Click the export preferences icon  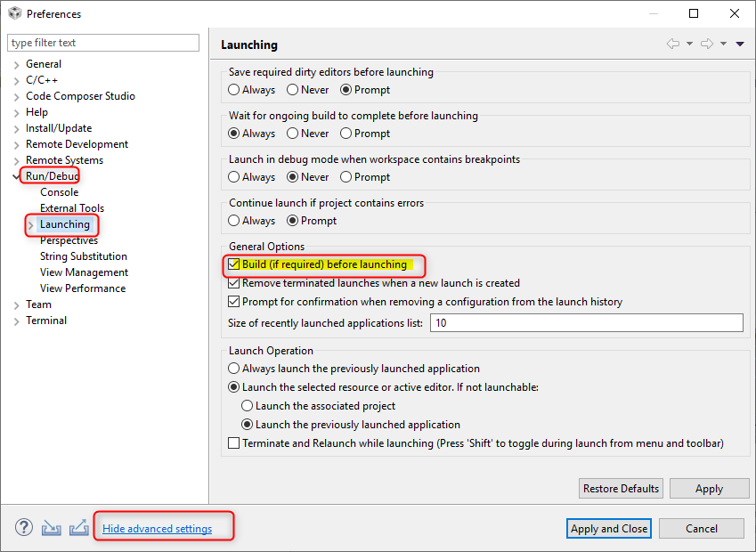[x=78, y=528]
